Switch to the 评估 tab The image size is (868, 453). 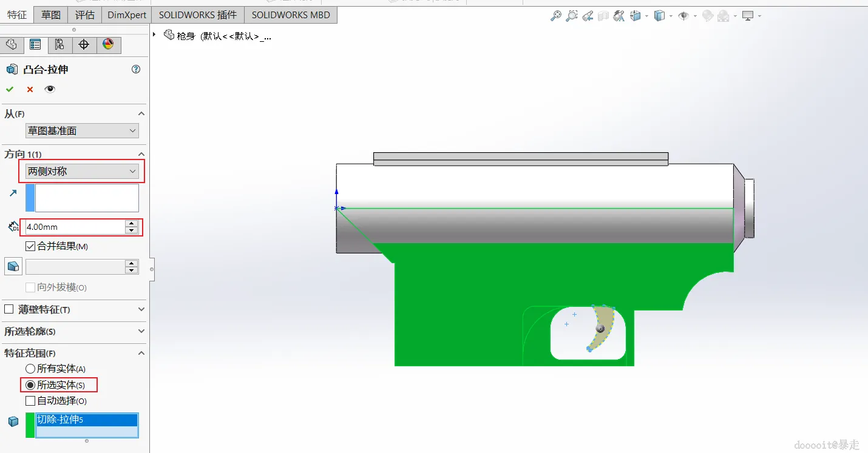84,15
